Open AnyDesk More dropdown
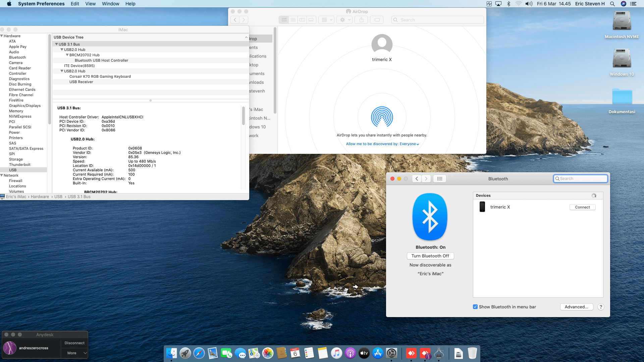Screen dimensions: 644x362 pos(74,353)
